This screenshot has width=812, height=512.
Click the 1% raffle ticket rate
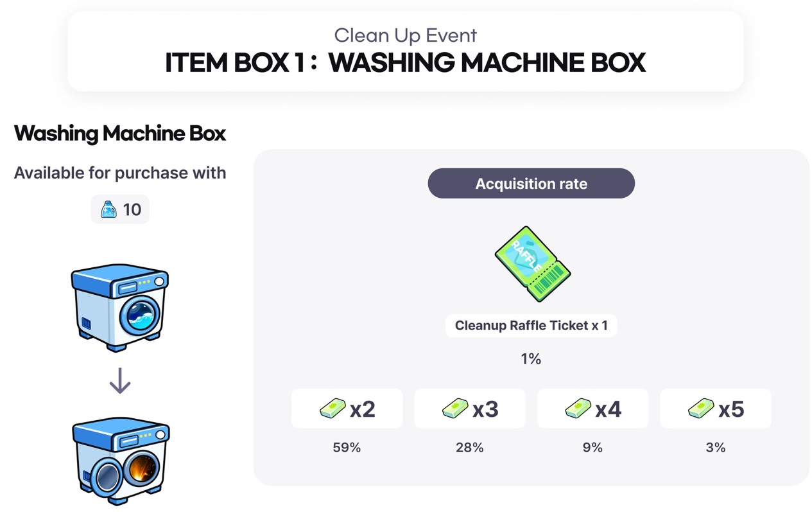(531, 359)
